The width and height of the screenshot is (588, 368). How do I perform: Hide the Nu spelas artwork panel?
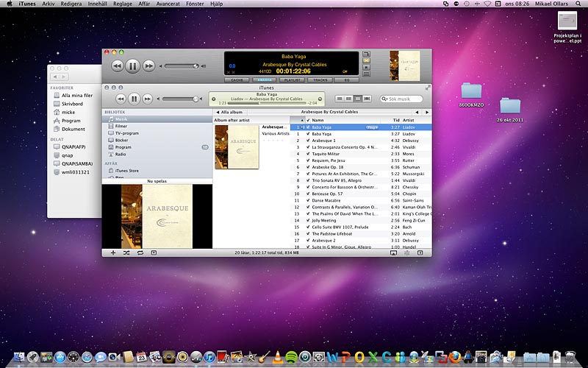(154, 252)
